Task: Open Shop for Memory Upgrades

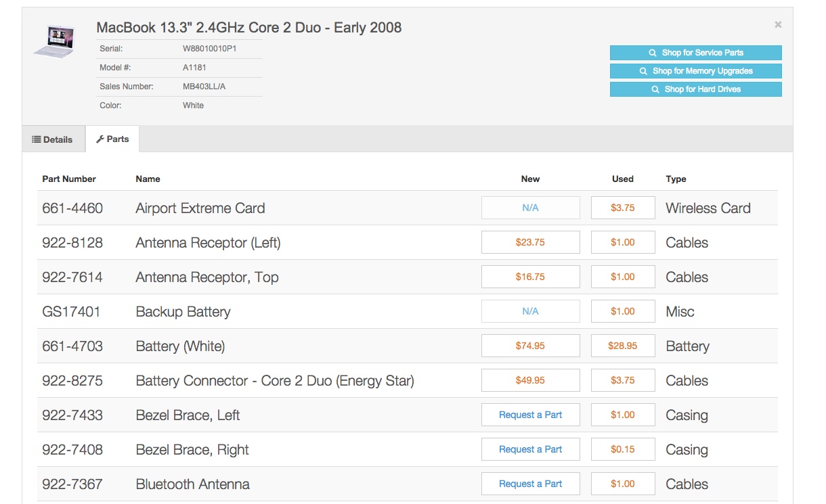Action: tap(695, 71)
